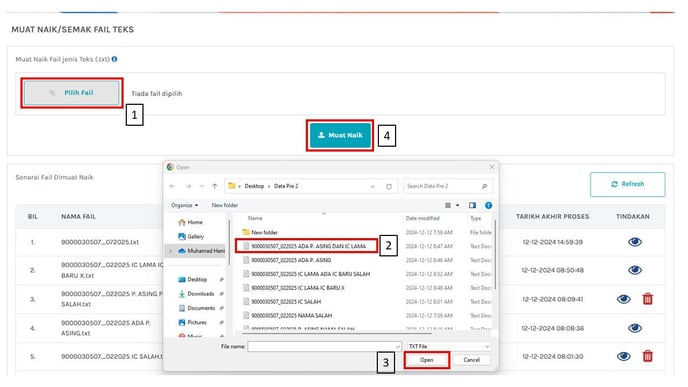Close the Open dialog window
This screenshot has width=688, height=387.
coord(492,167)
